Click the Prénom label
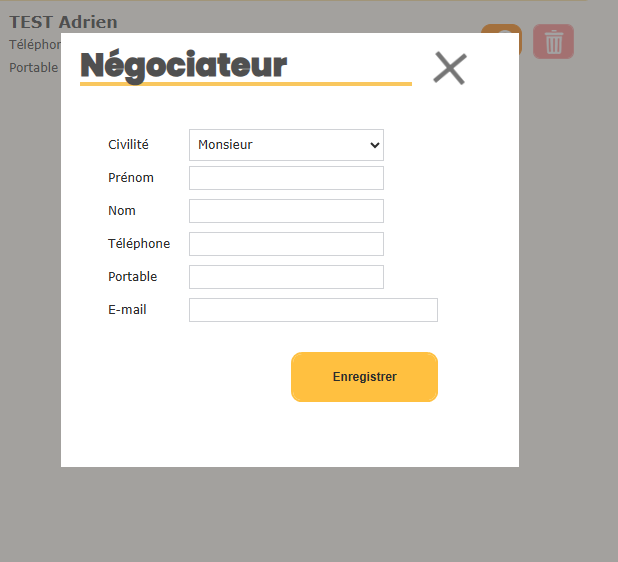Screen dimensions: 618x562 (131, 178)
